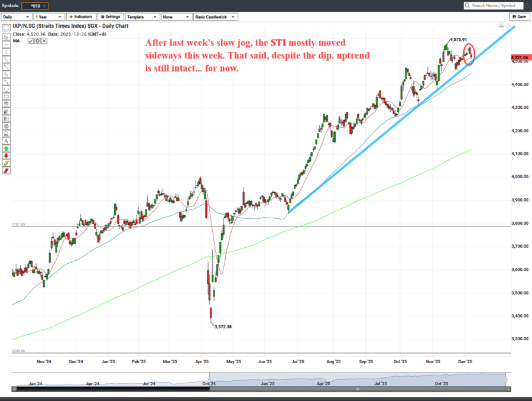Screen dimensions: 532x401
Task: Pick the red eraser marker tool
Action: pyautogui.click(x=6, y=171)
